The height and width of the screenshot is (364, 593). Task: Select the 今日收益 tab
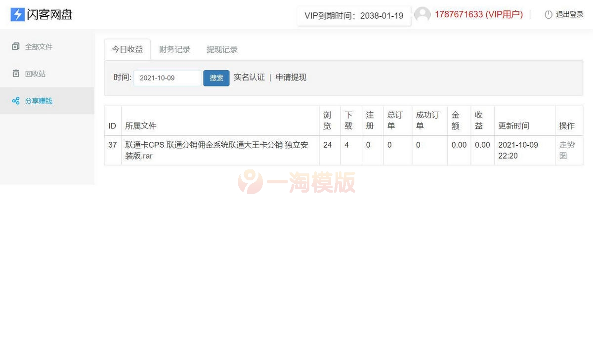click(x=127, y=49)
